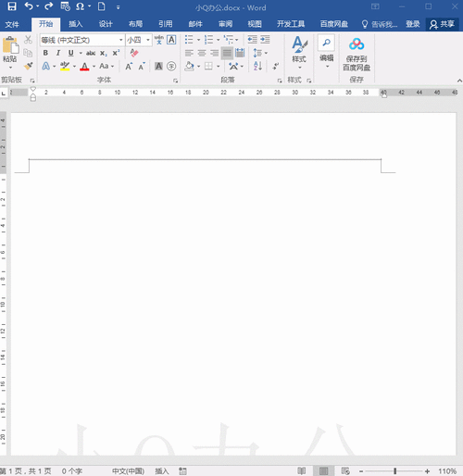Click the Enclose Characters circle icon
This screenshot has height=476, width=463.
pos(171,66)
